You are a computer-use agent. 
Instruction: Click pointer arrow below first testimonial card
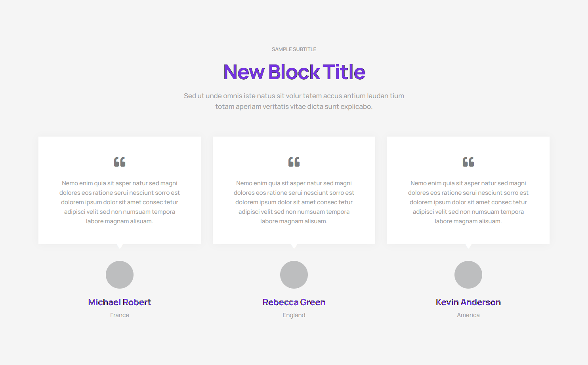click(120, 246)
